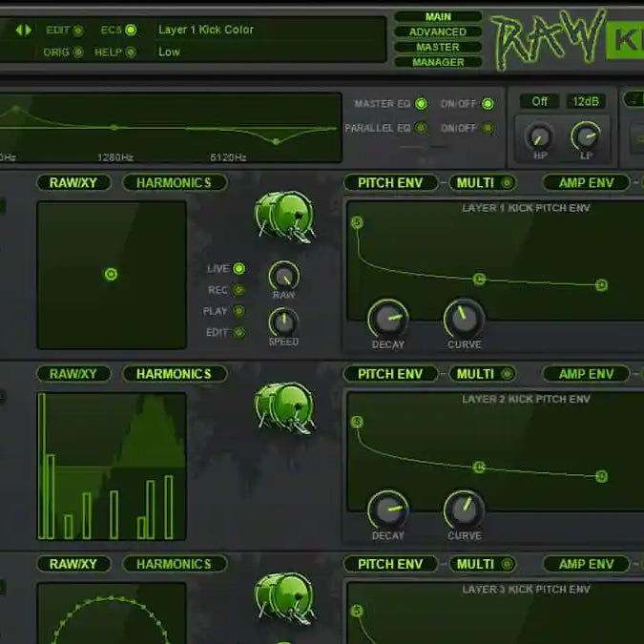Click Layer 3 pitch envelope S node
Image resolution: width=644 pixels, height=644 pixels.
357,611
